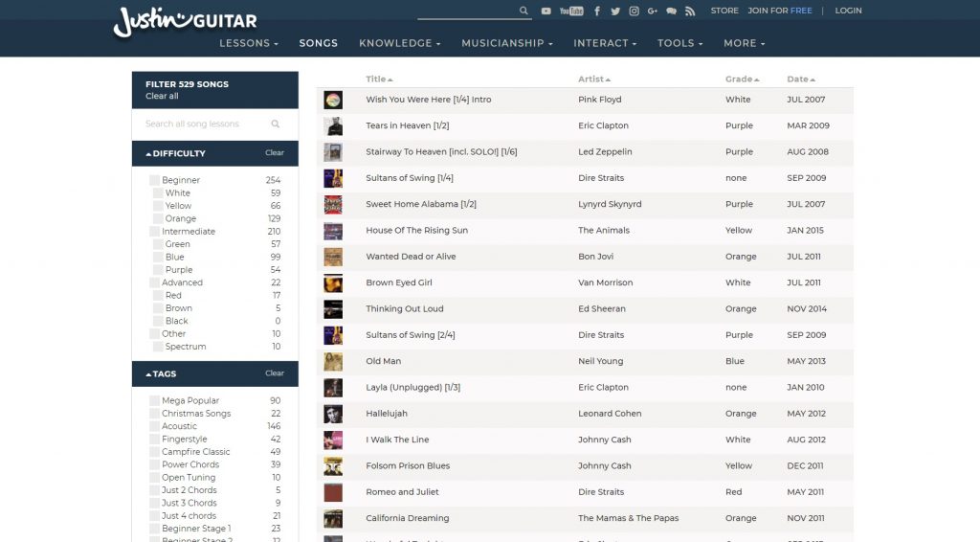Check the White grade checkbox
Image resolution: width=980 pixels, height=542 pixels.
[x=158, y=193]
